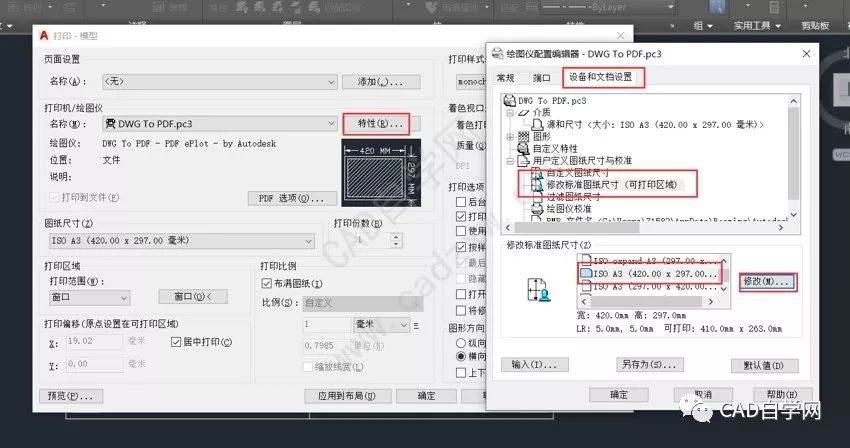The width and height of the screenshot is (850, 448).
Task: Click PDF 选项(O)... button
Action: (292, 199)
